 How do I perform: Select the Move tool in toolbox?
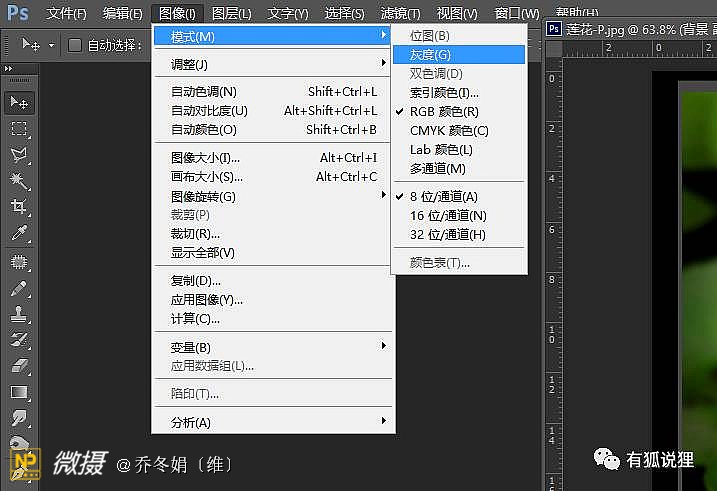19,102
